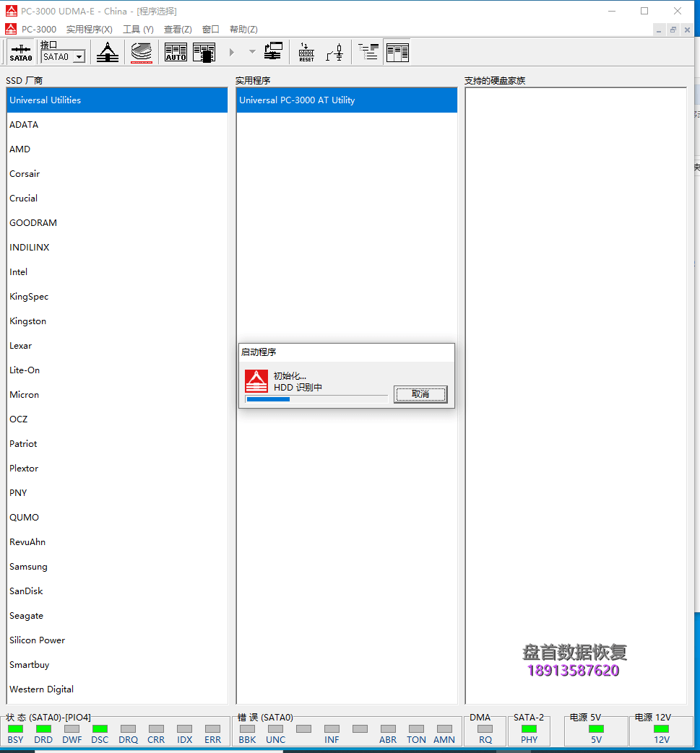Select Crucial vendor entry
Viewport: 700px width, 753px height.
coord(117,198)
